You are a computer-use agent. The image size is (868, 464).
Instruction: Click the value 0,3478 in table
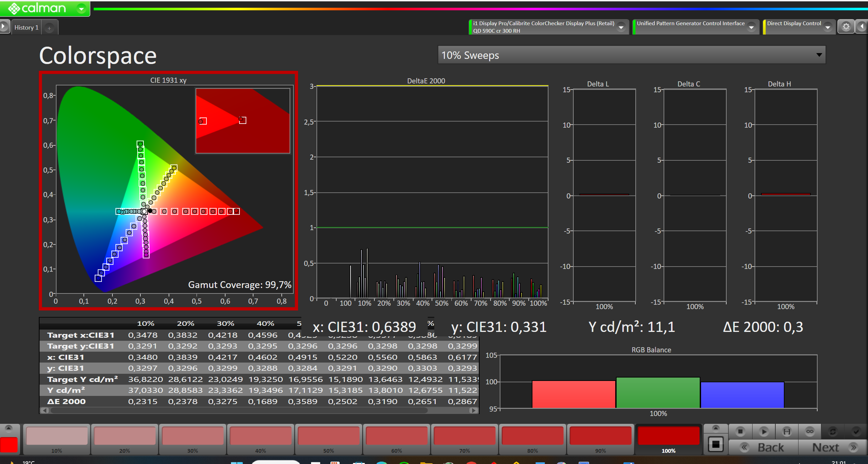tap(143, 335)
